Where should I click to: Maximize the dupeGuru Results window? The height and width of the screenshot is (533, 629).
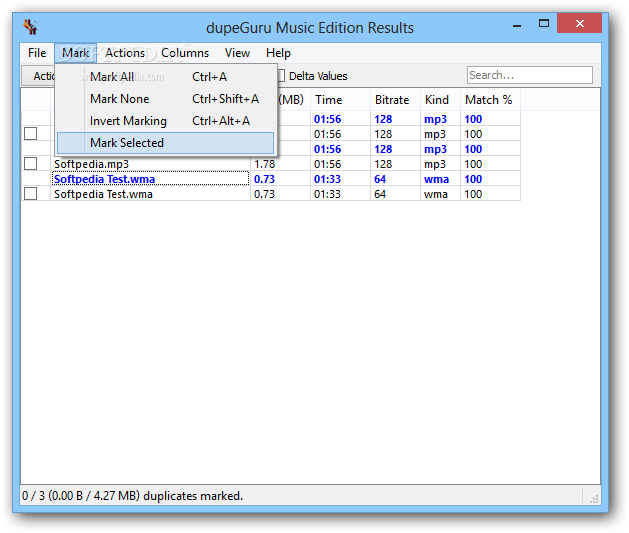544,23
